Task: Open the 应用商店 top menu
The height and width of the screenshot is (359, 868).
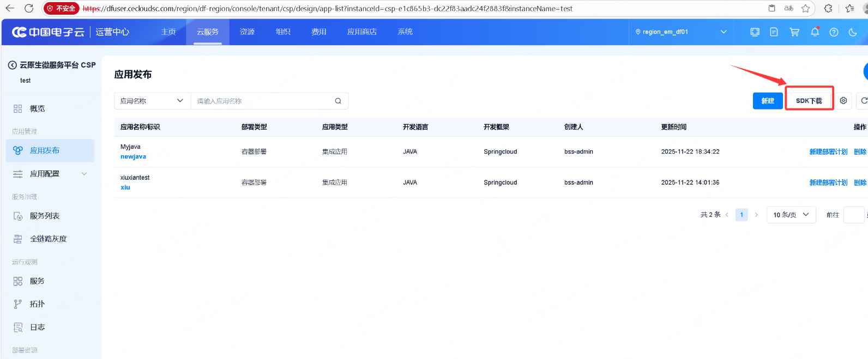Action: [361, 32]
